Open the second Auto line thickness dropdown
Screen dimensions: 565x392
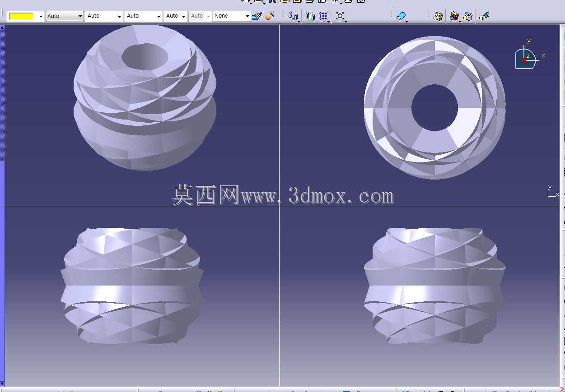click(104, 16)
